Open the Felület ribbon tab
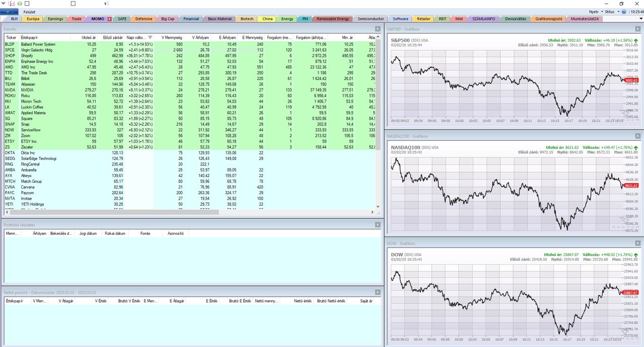This screenshot has height=347, width=644. [x=29, y=12]
